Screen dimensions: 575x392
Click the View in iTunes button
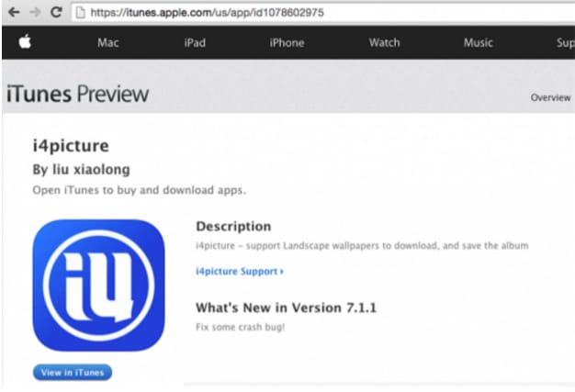click(73, 372)
